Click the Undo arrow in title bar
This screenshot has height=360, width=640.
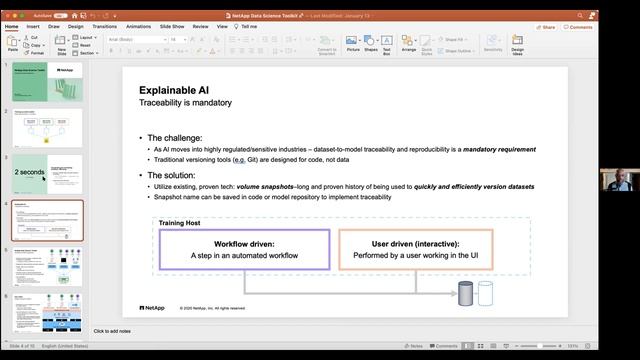click(93, 16)
